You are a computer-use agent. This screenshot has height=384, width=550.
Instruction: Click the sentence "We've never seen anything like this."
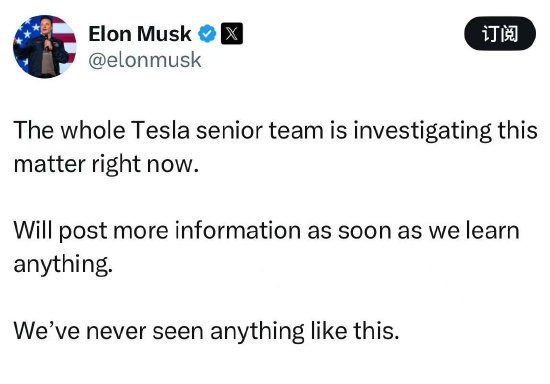[206, 331]
